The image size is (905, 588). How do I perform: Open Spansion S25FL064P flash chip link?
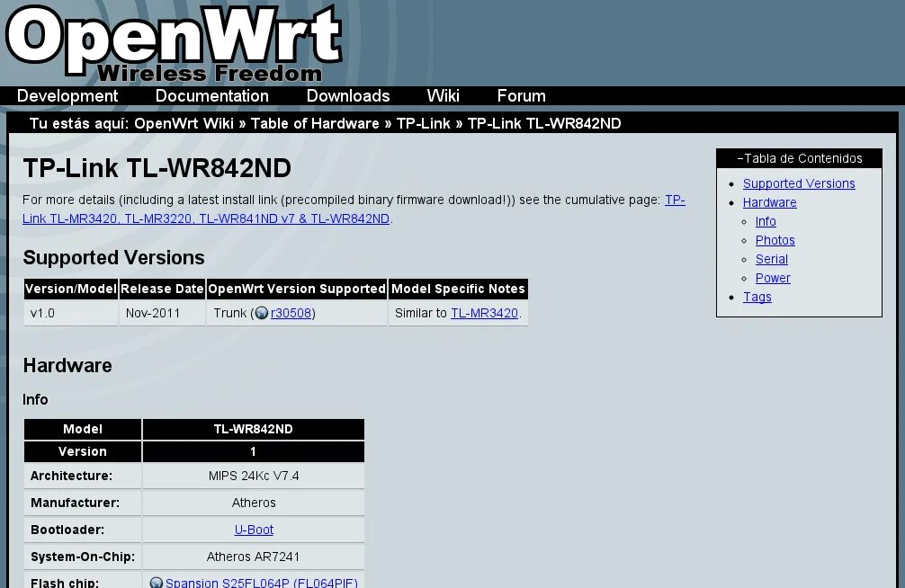pyautogui.click(x=262, y=583)
